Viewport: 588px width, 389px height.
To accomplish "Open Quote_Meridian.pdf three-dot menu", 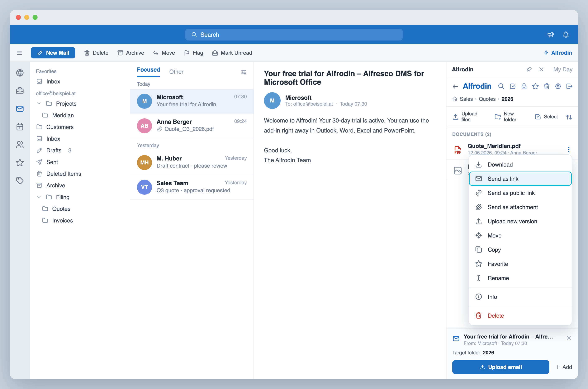I will tap(569, 149).
